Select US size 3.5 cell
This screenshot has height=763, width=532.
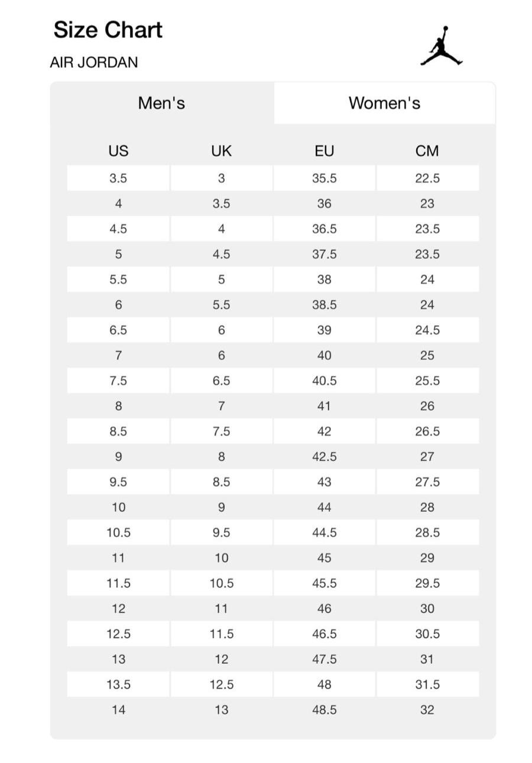[x=118, y=178]
